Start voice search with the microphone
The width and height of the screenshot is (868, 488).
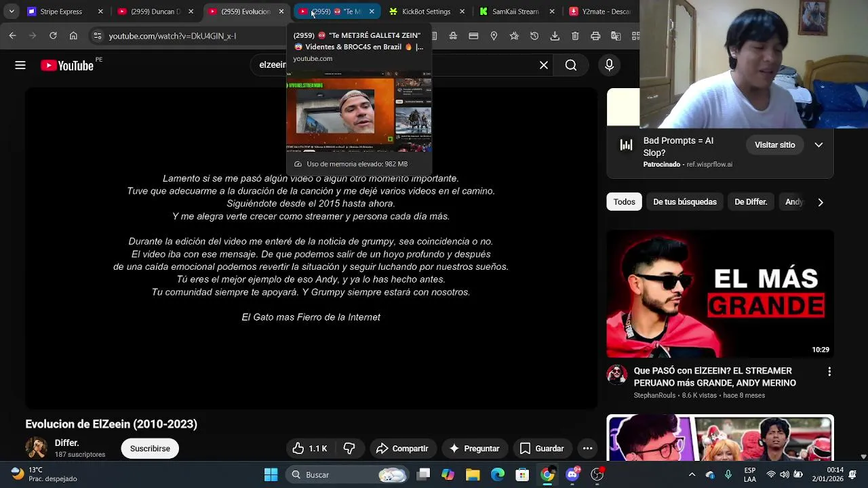(609, 65)
